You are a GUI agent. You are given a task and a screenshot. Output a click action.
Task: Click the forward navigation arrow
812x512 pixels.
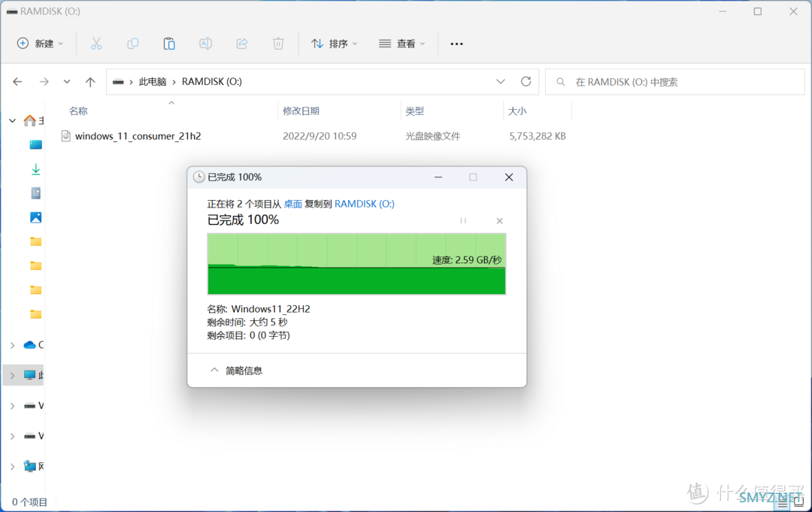[44, 82]
